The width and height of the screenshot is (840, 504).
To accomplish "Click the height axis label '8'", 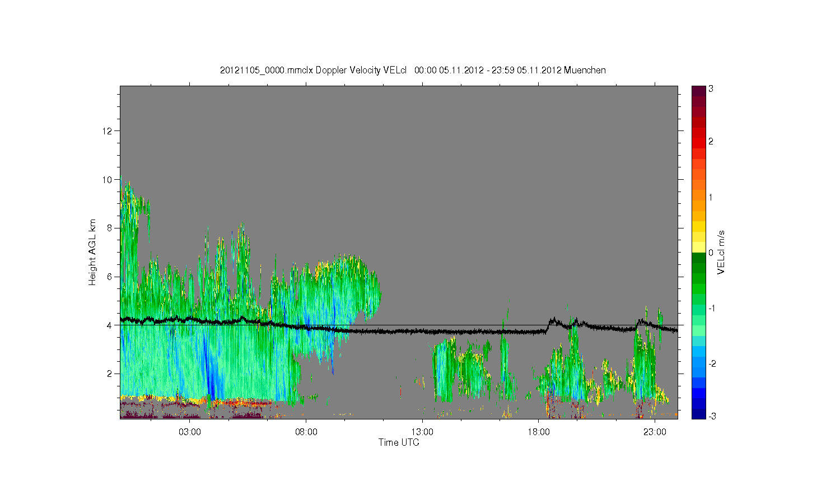I will (x=110, y=228).
